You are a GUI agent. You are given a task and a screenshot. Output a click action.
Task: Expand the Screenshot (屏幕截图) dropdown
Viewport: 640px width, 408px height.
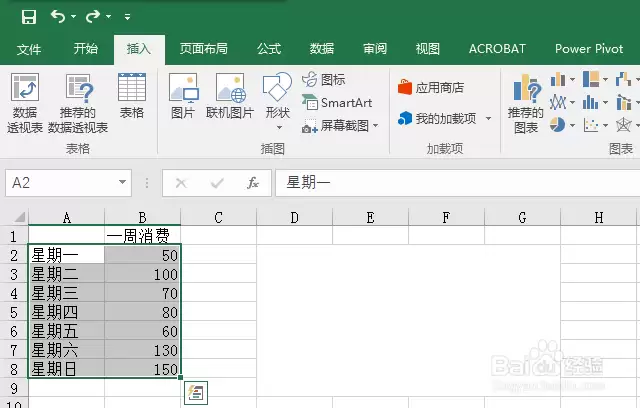pyautogui.click(x=376, y=126)
